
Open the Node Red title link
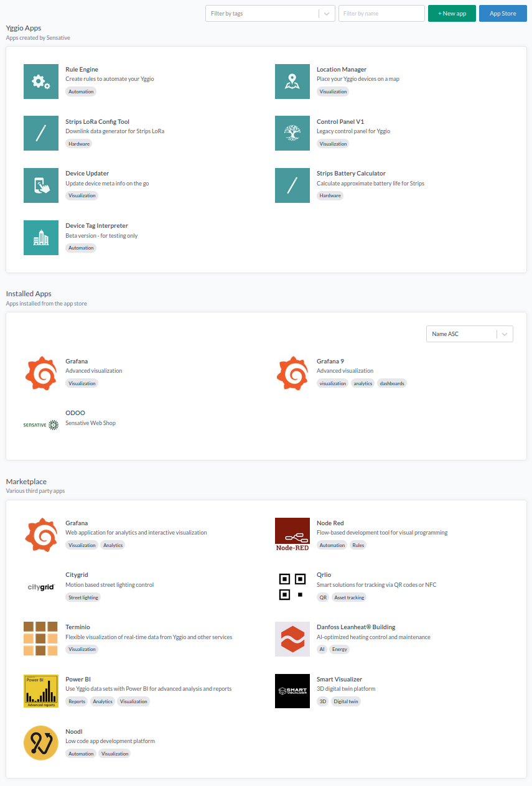click(x=330, y=523)
